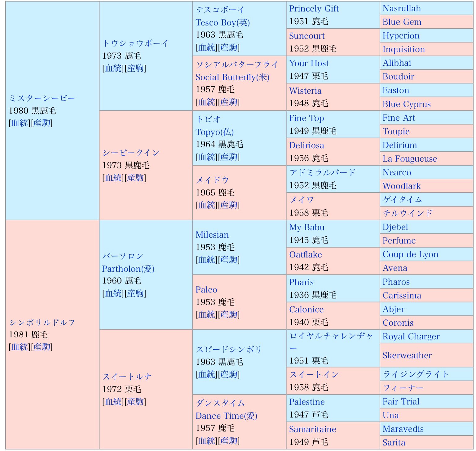Open the トウショウボーイ horse link
Screen dimensions: 476x451
(135, 43)
